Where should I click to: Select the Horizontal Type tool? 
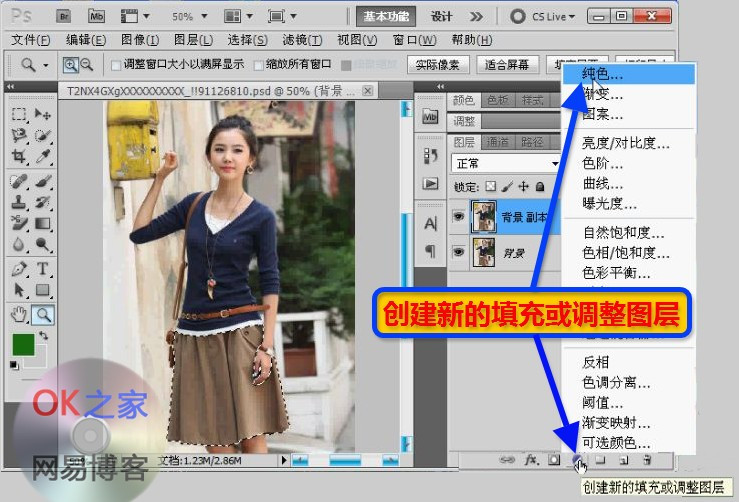(x=42, y=269)
